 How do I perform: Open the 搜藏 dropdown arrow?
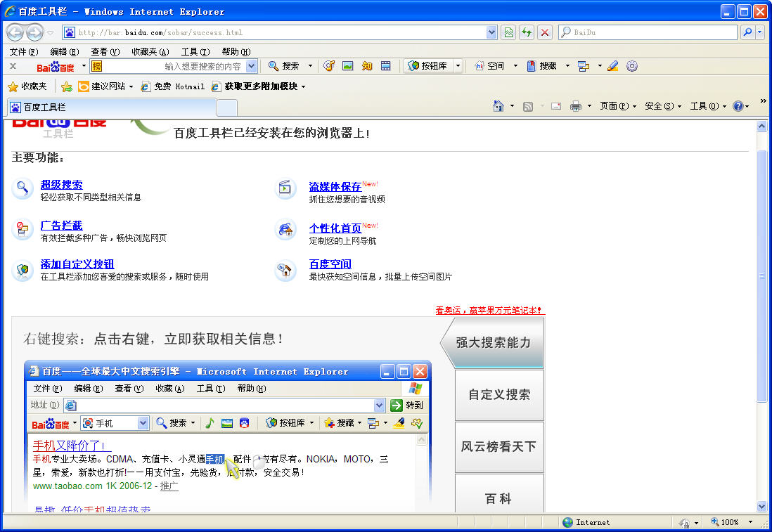[567, 66]
